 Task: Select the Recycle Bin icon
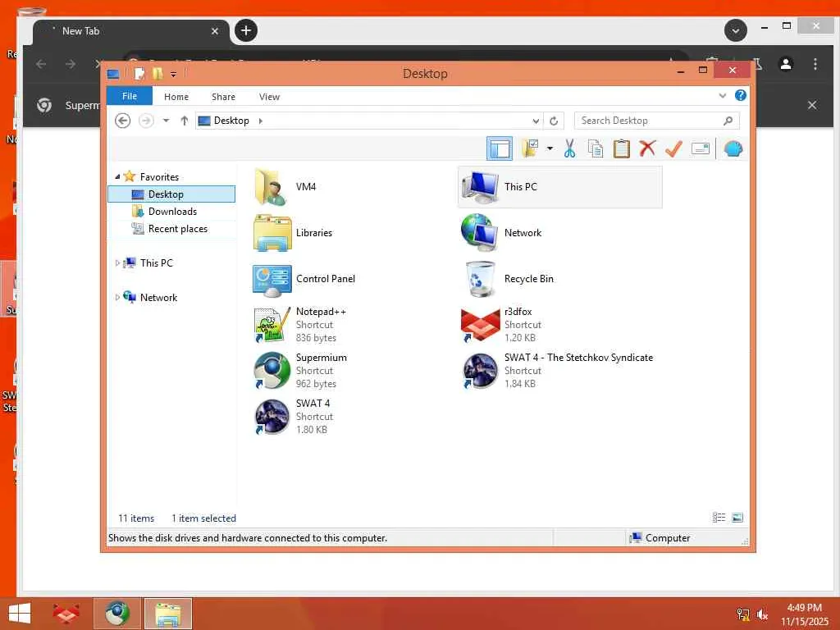480,279
